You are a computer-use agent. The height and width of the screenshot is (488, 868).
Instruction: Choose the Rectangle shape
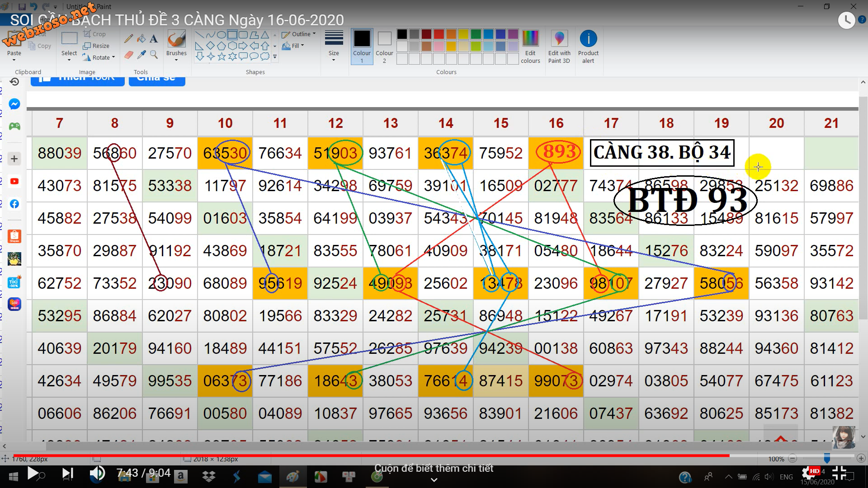232,35
